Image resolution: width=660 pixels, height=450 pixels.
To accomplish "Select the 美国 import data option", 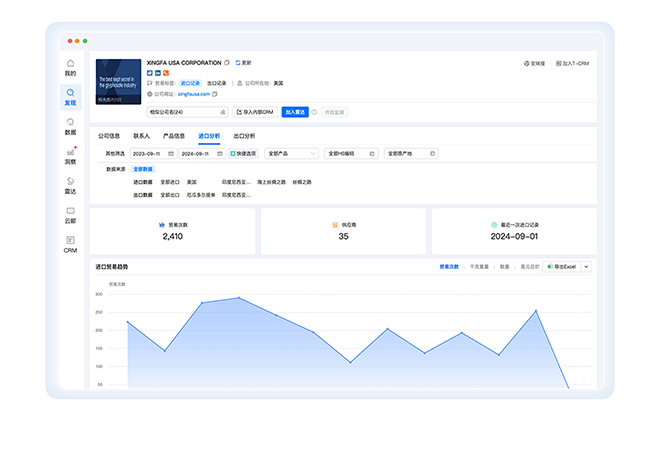I will coord(192,182).
